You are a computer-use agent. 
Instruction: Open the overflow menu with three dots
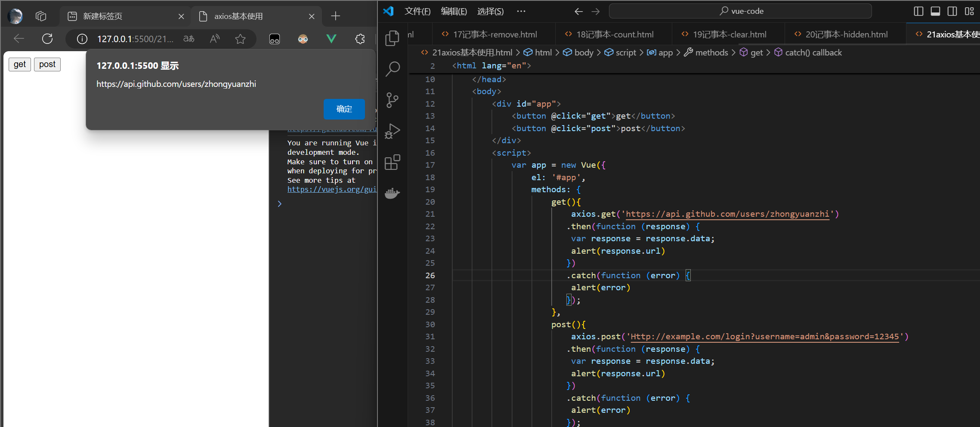click(521, 11)
